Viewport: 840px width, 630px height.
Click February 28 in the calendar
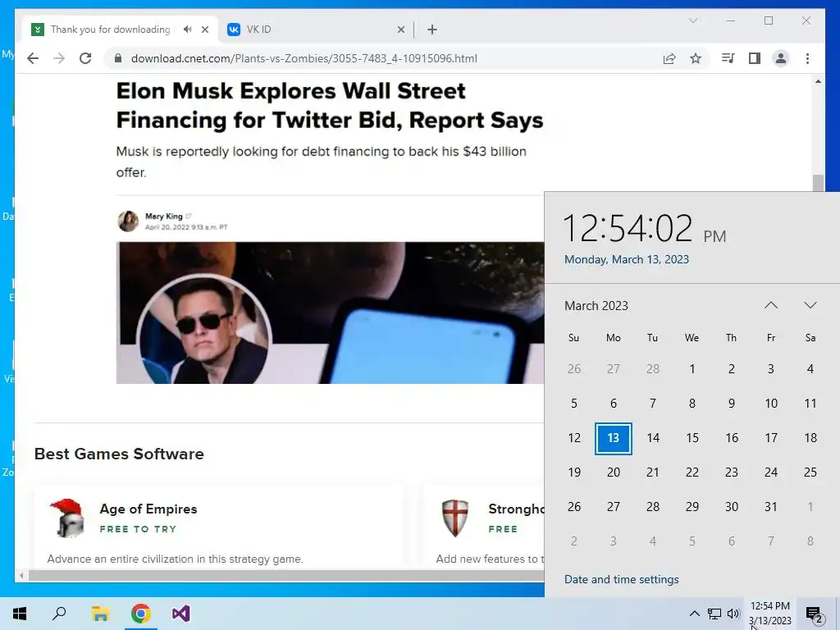coord(652,369)
